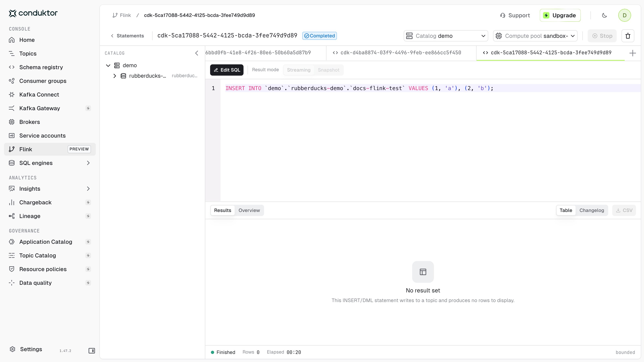Select cdk-5ca17088 statement tab
The height and width of the screenshot is (362, 644).
click(x=550, y=53)
